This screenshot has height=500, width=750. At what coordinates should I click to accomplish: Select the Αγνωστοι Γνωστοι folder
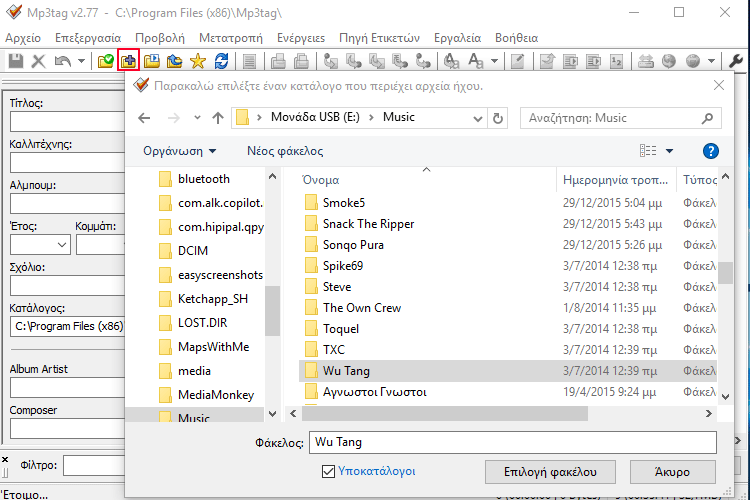tap(375, 392)
